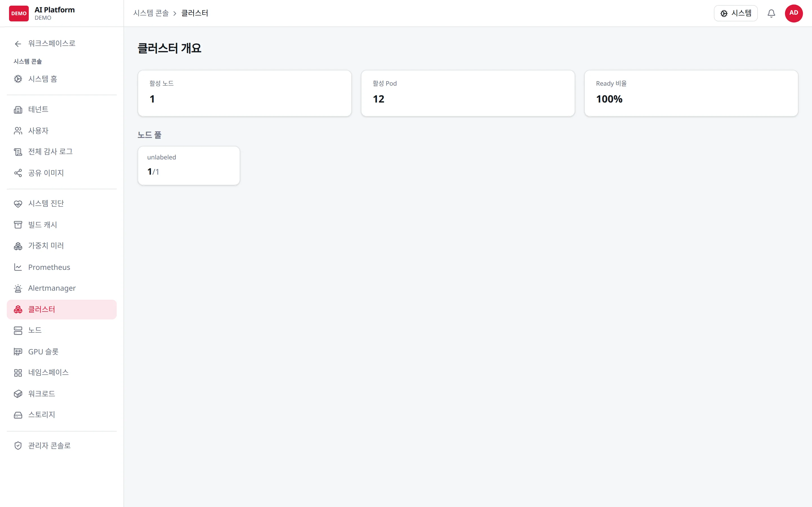Open the unlabeled node pool card

pos(189,166)
